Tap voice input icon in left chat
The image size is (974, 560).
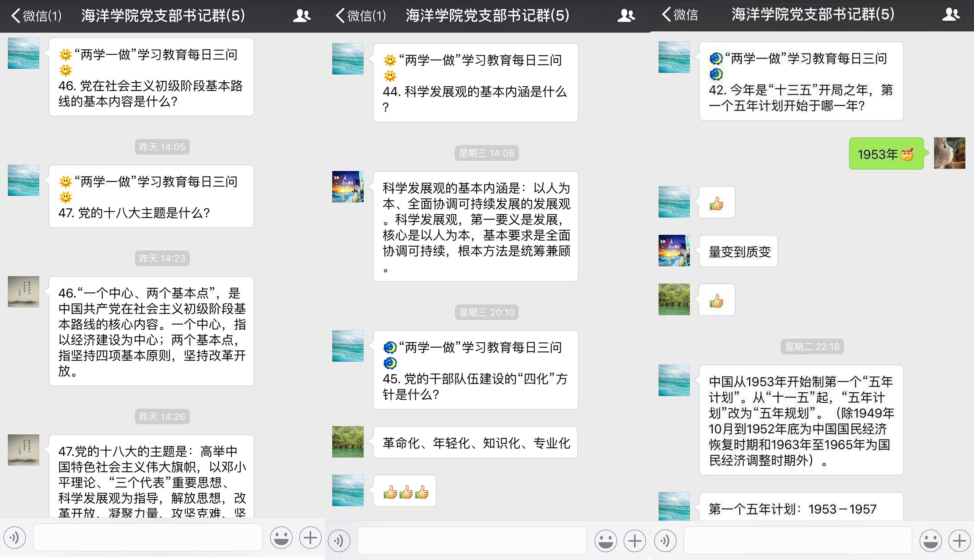(15, 537)
